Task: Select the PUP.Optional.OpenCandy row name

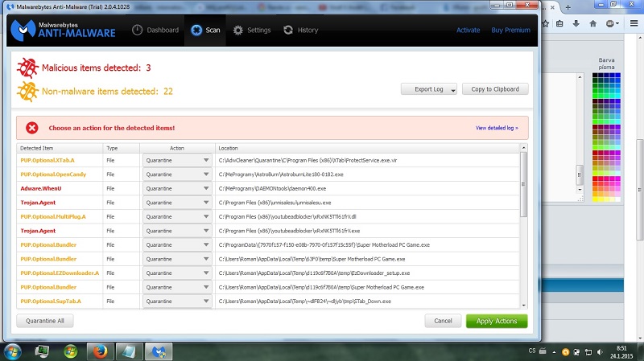Action: pos(53,174)
